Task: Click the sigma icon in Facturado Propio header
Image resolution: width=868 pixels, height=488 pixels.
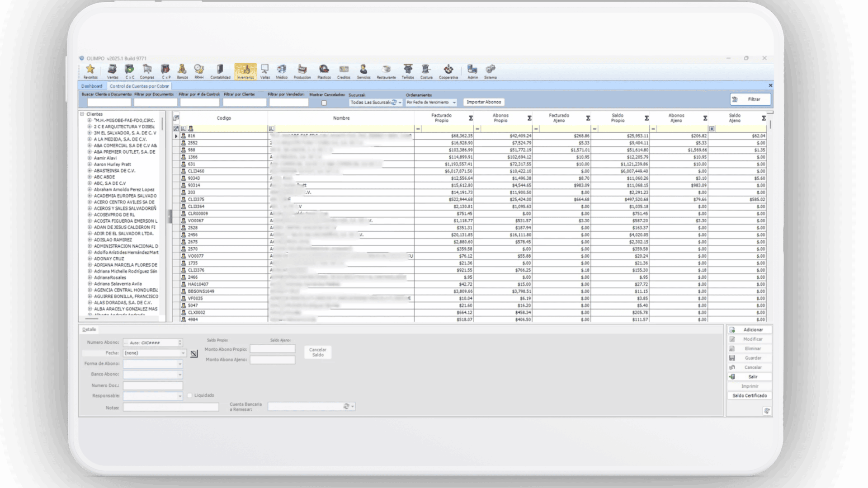Action: coord(471,118)
